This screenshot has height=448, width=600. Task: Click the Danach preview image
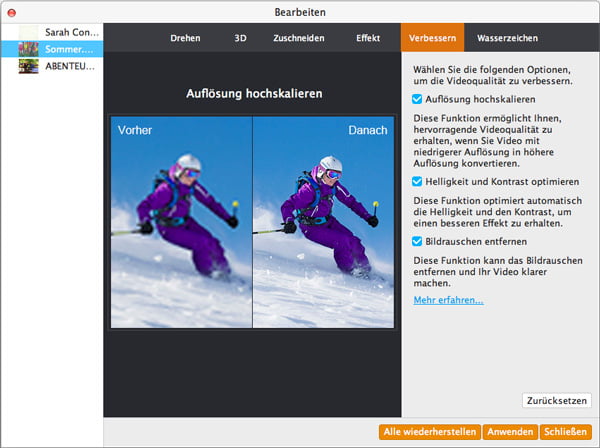323,222
